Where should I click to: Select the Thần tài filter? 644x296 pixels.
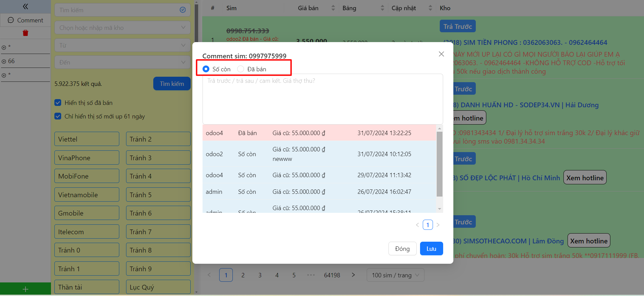(x=87, y=287)
